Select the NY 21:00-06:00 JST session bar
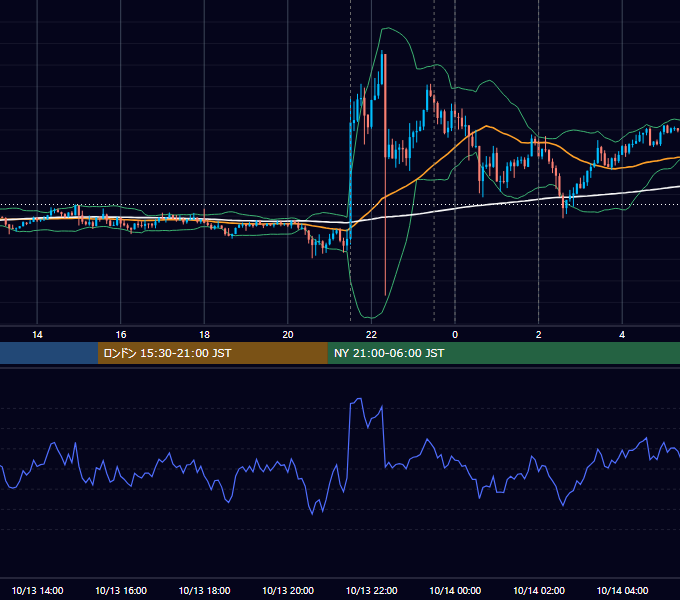Image resolution: width=680 pixels, height=600 pixels. 503,353
